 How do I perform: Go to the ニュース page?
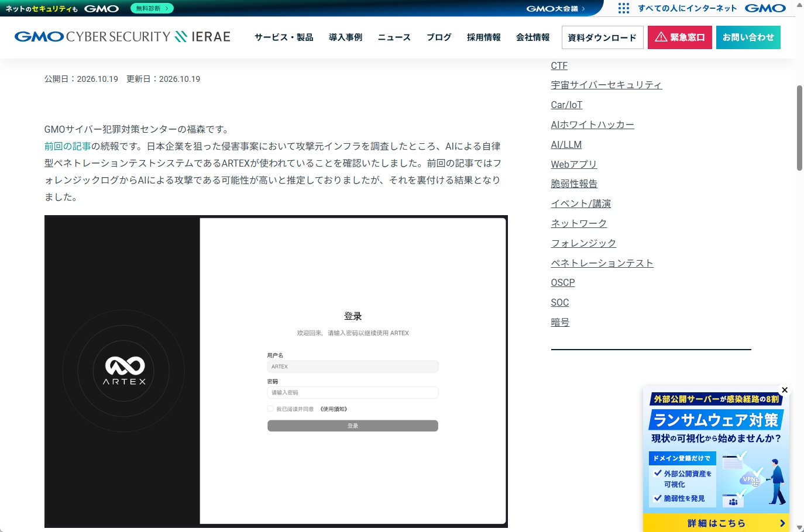coord(394,37)
